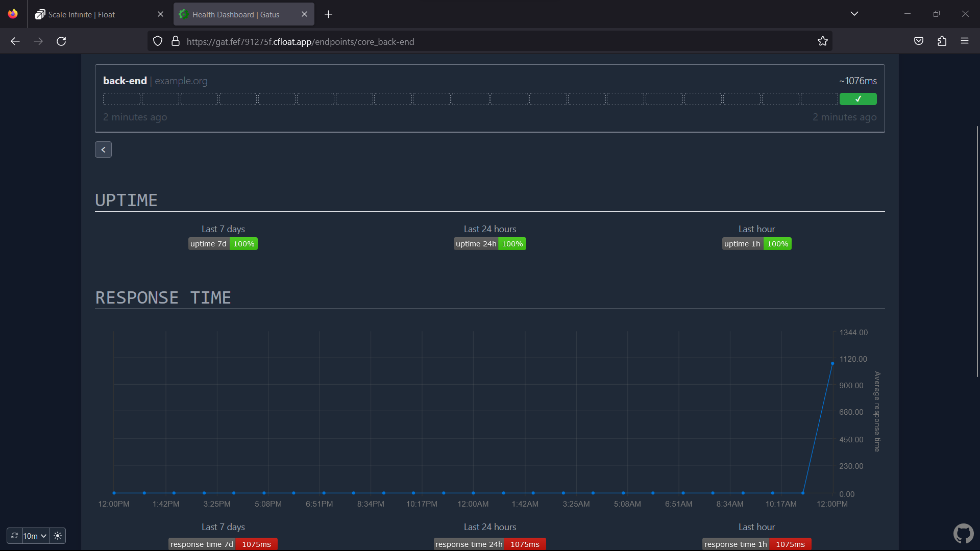Open the uptime 1h 100% badge
The height and width of the screenshot is (551, 980).
(757, 244)
